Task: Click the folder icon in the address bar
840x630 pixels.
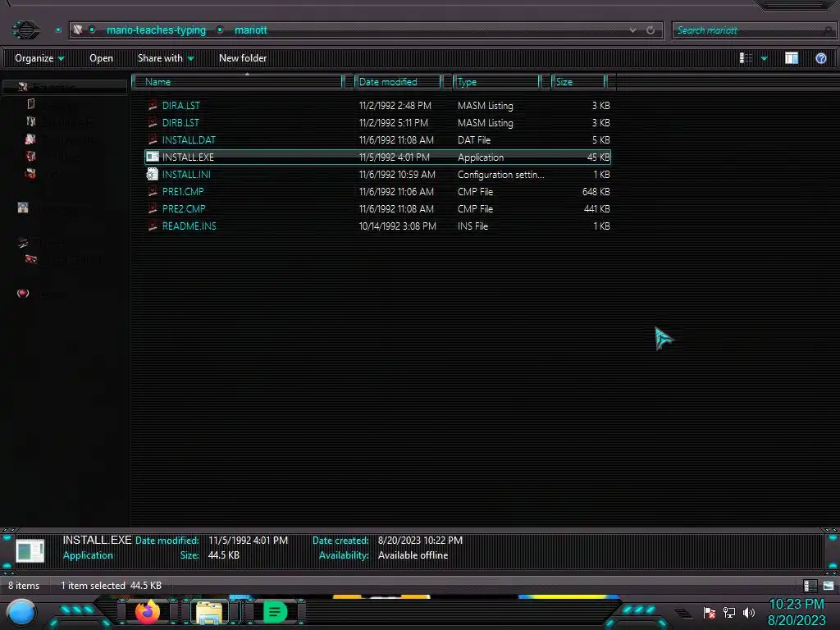Action: [78, 30]
